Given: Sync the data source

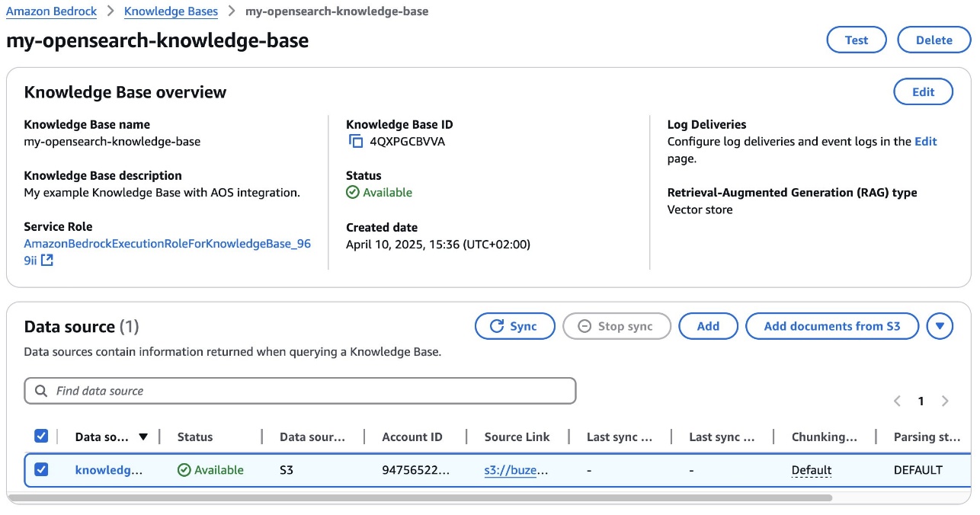Looking at the screenshot, I should tap(514, 326).
